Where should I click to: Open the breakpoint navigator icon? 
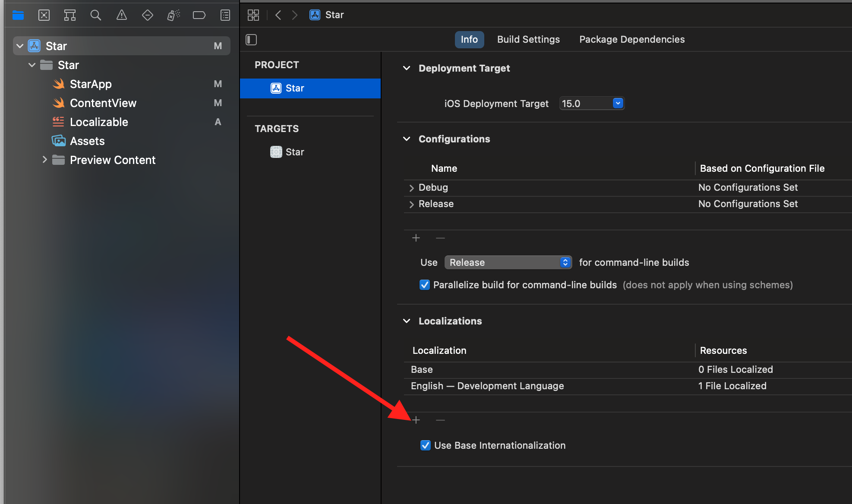coord(199,16)
